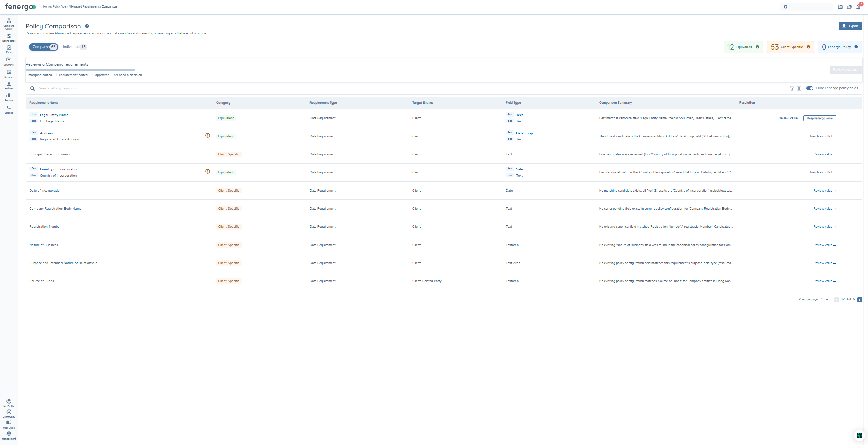Open Dashboards sidebar icon

9,38
